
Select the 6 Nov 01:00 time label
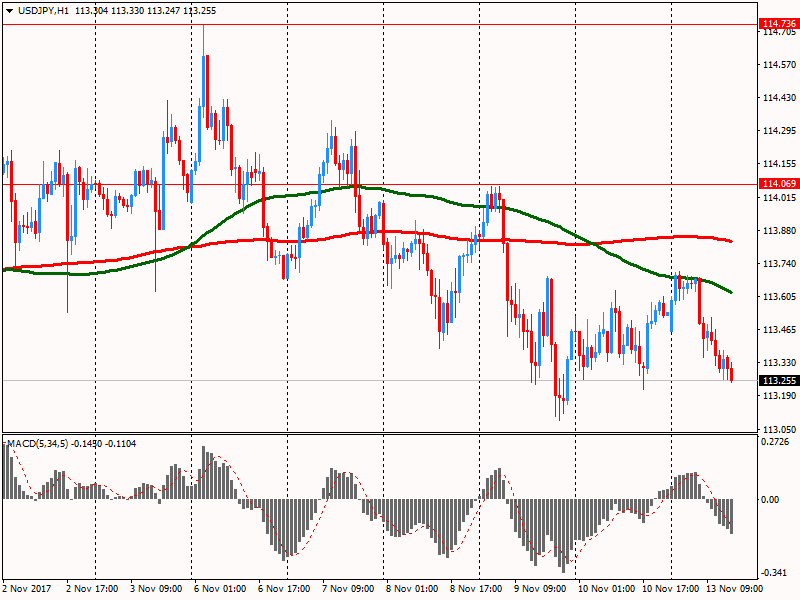tap(220, 589)
